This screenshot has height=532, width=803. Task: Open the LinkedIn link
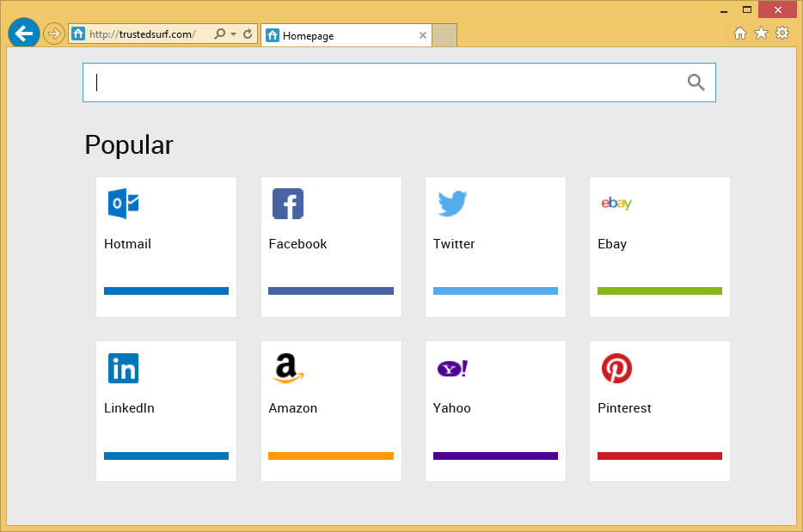pyautogui.click(x=129, y=408)
